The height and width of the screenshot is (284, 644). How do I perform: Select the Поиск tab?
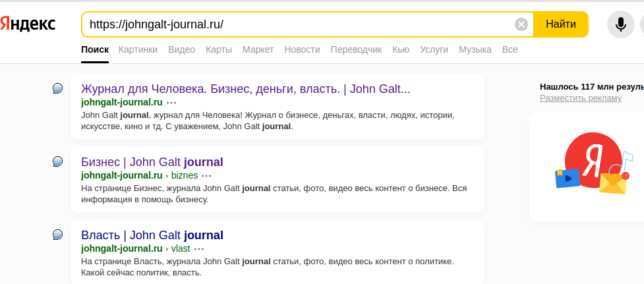click(x=95, y=49)
